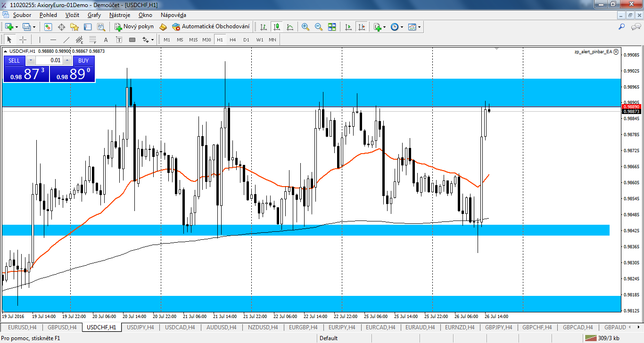The width and height of the screenshot is (644, 343).
Task: Toggle chart shift from right edge
Action: [362, 27]
